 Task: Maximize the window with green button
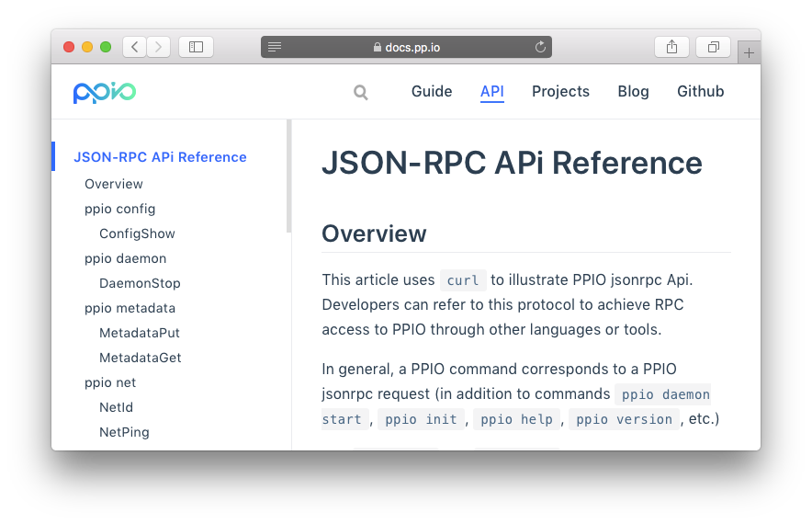(106, 47)
